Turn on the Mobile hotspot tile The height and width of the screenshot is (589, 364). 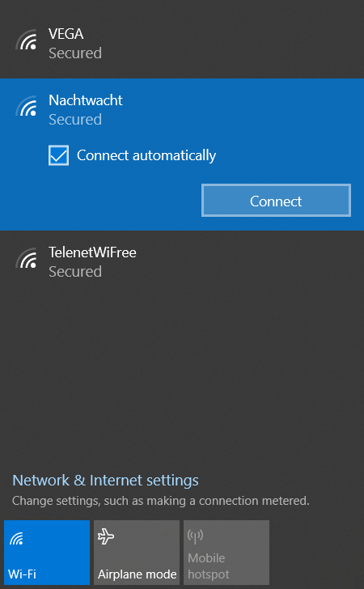(x=226, y=553)
